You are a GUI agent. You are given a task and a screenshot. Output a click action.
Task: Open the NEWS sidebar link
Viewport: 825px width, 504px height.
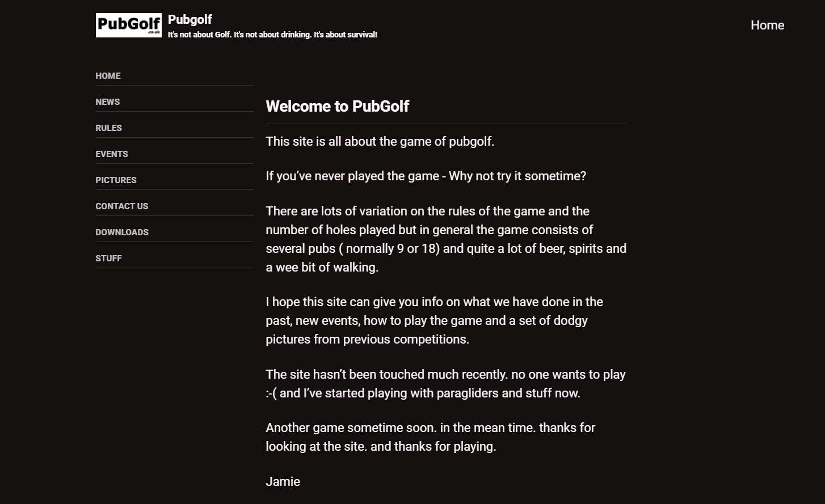(108, 101)
